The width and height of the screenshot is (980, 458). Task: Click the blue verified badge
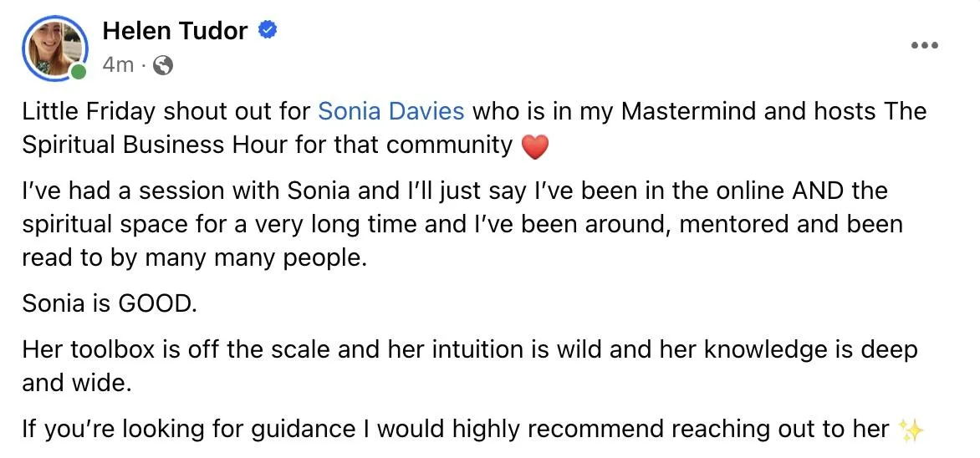[268, 32]
